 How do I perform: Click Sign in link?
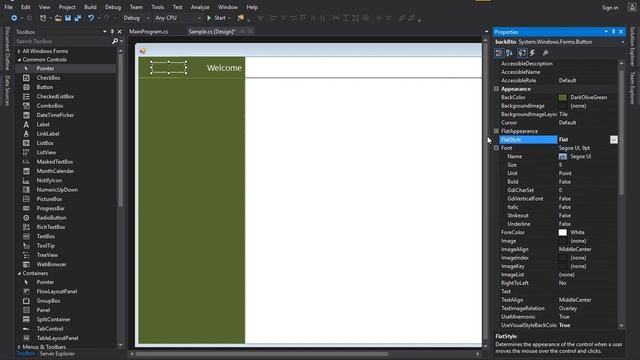tap(610, 7)
